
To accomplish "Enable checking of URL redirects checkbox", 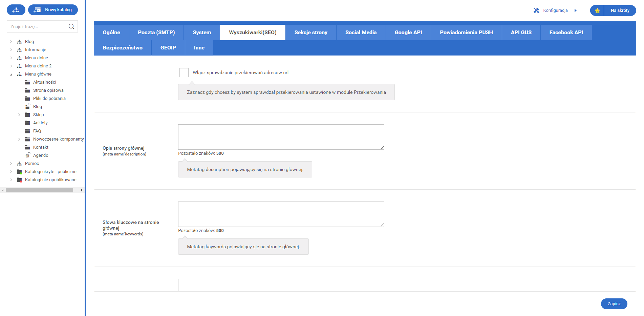I will (184, 72).
